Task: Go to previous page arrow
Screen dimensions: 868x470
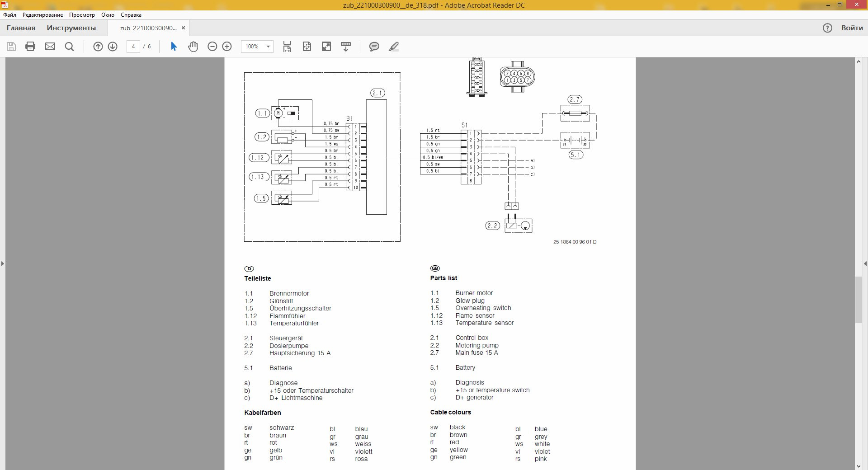Action: click(98, 47)
